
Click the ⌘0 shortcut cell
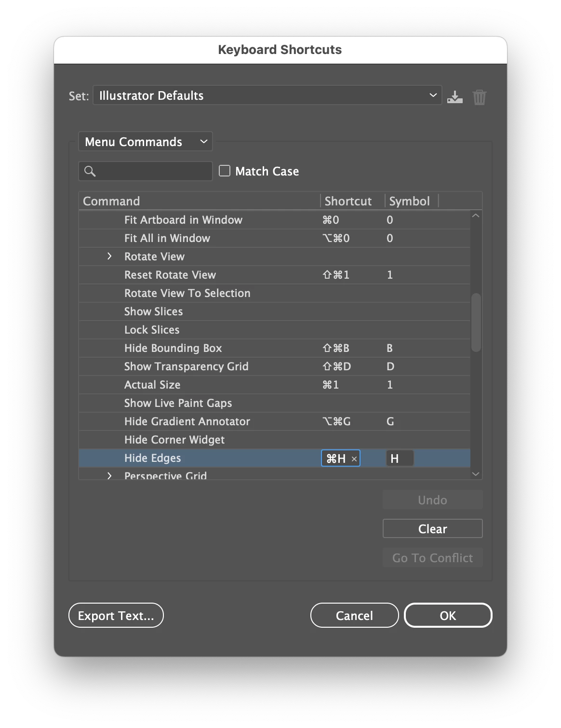(x=331, y=220)
